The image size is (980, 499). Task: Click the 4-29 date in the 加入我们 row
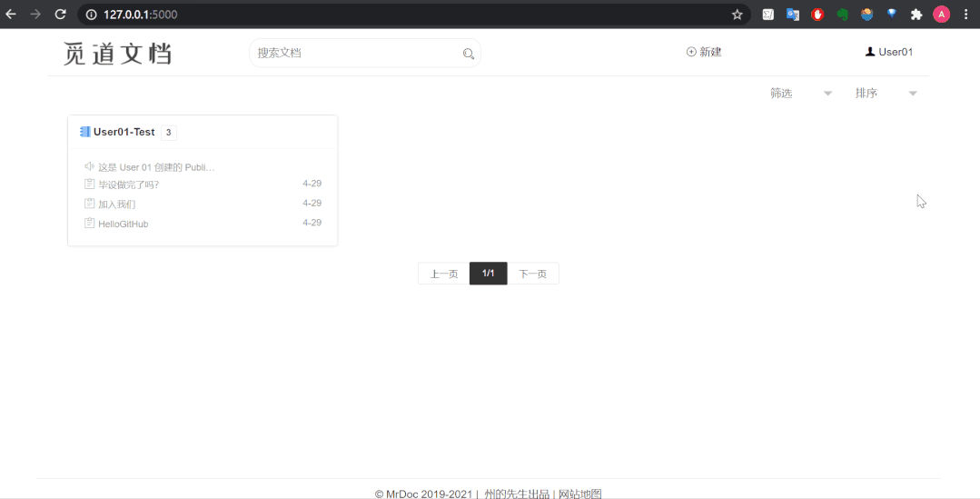[x=312, y=204]
